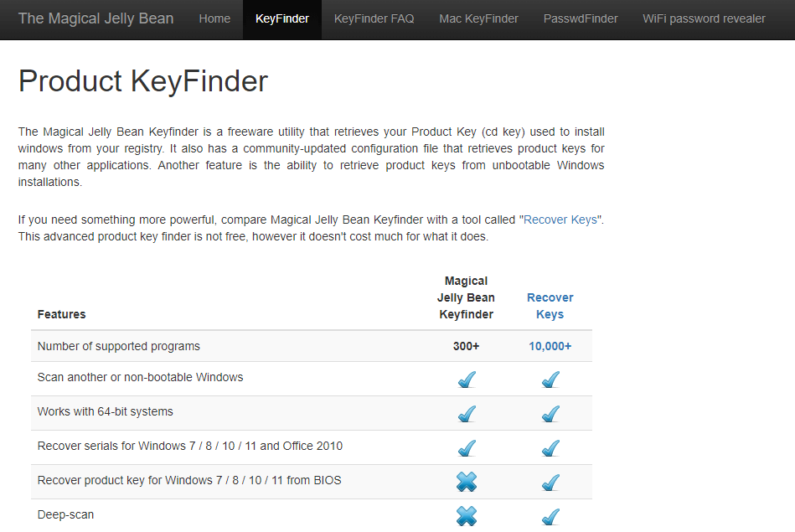This screenshot has width=795, height=532.
Task: Click Recover Keys checkmark for 64-bit systems
Action: click(x=550, y=414)
